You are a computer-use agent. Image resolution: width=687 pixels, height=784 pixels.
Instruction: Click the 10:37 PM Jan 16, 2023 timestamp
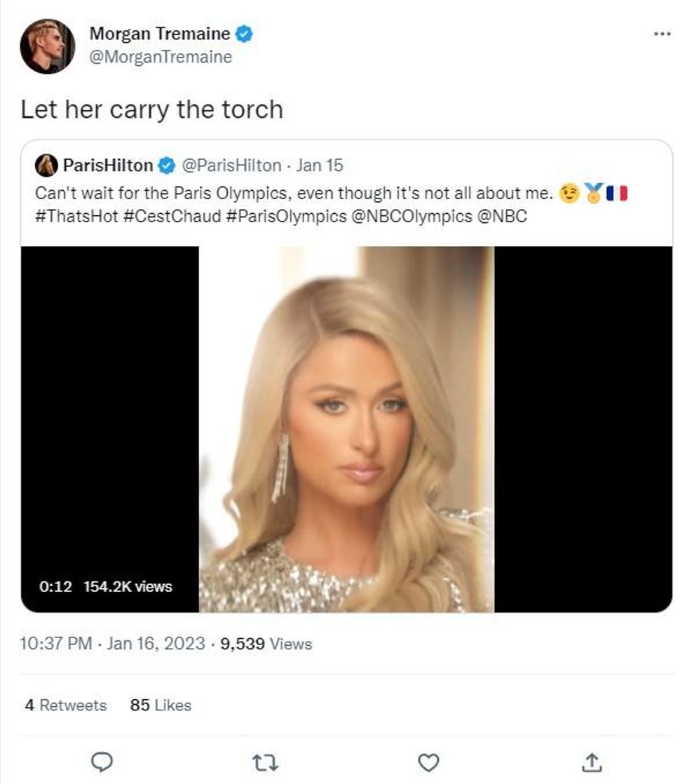click(x=113, y=644)
